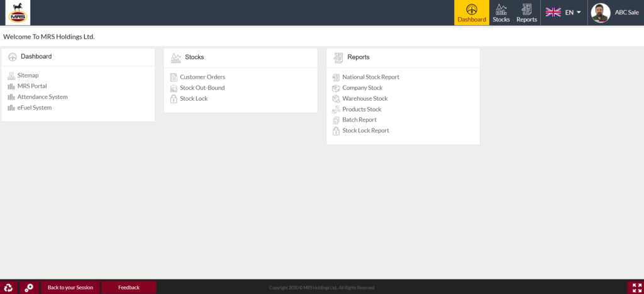Click the Dashboard panel heading text
This screenshot has height=294, width=644.
(x=36, y=56)
